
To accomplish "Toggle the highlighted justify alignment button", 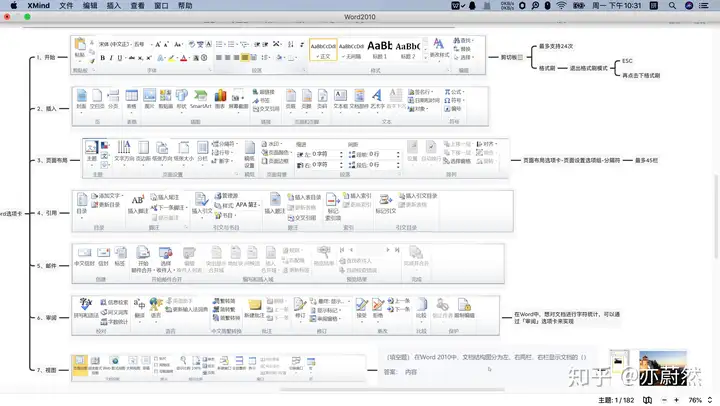I will [x=245, y=57].
